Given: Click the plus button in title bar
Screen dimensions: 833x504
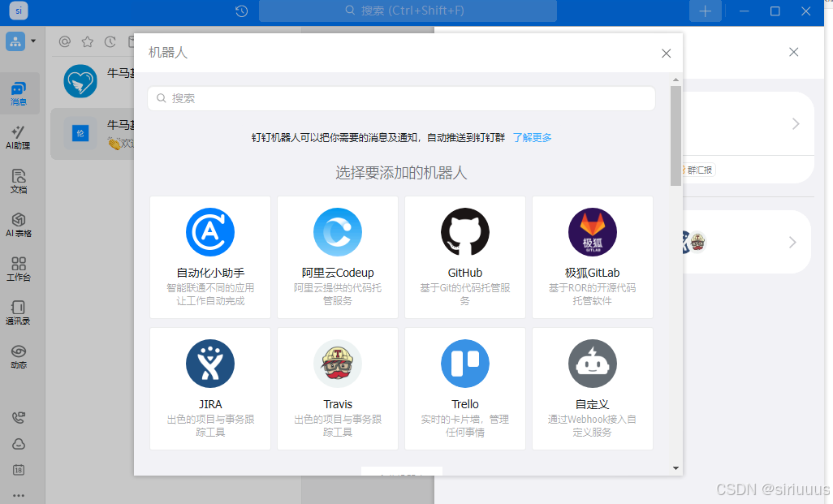Looking at the screenshot, I should (705, 11).
